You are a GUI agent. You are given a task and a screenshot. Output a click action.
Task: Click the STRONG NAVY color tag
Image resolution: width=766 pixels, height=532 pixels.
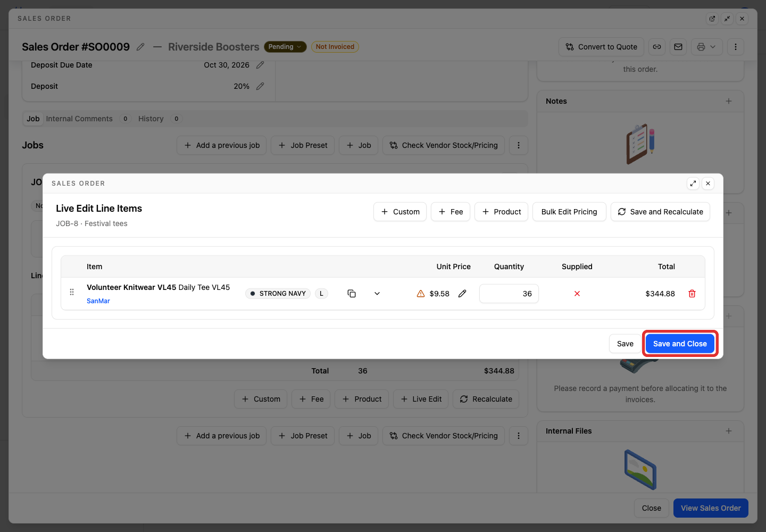pos(278,294)
